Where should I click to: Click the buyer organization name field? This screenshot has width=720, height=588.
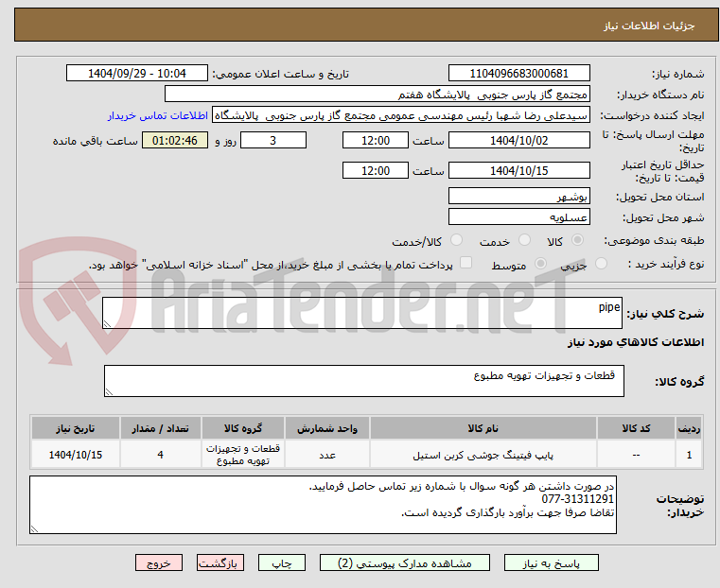click(378, 95)
